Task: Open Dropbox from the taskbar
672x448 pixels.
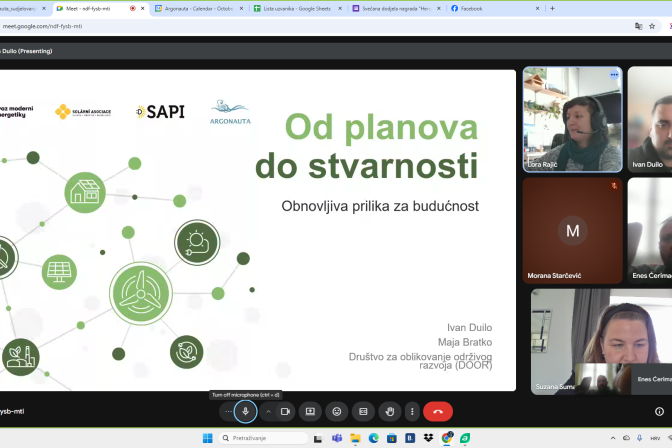Action: click(428, 438)
